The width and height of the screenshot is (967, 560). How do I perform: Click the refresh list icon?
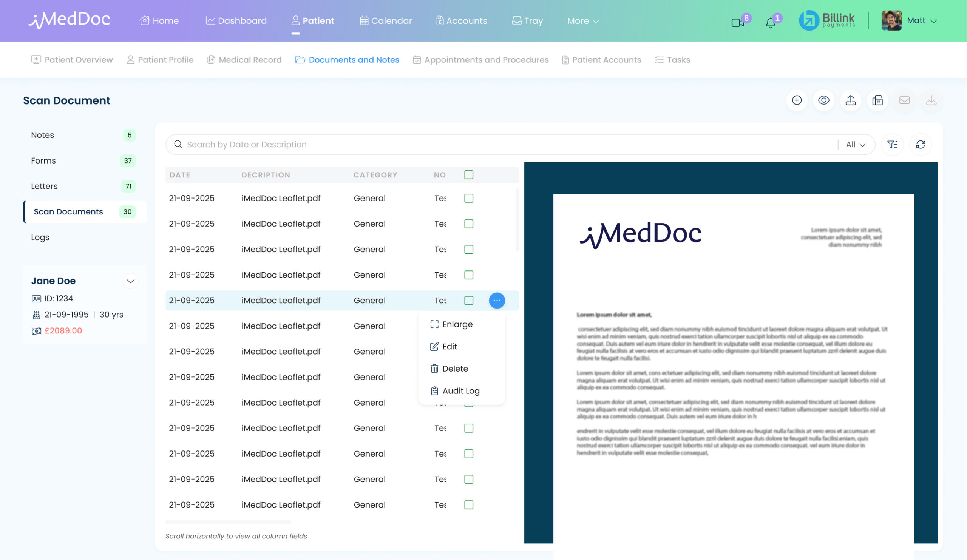(920, 145)
